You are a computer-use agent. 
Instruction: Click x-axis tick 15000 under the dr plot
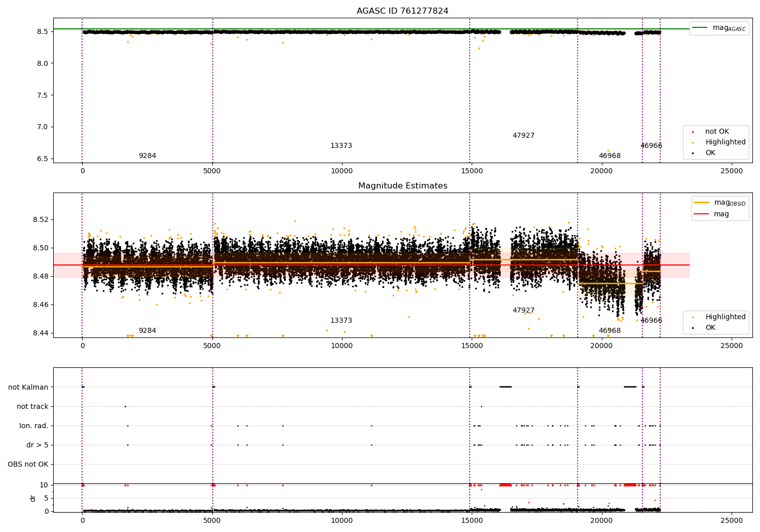click(472, 520)
